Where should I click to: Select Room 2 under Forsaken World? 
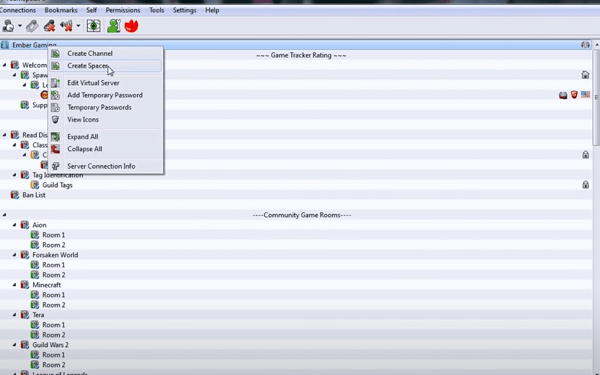pyautogui.click(x=54, y=275)
